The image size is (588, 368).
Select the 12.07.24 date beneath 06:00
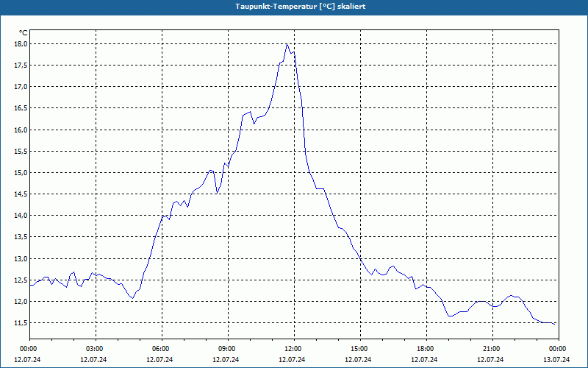(159, 360)
